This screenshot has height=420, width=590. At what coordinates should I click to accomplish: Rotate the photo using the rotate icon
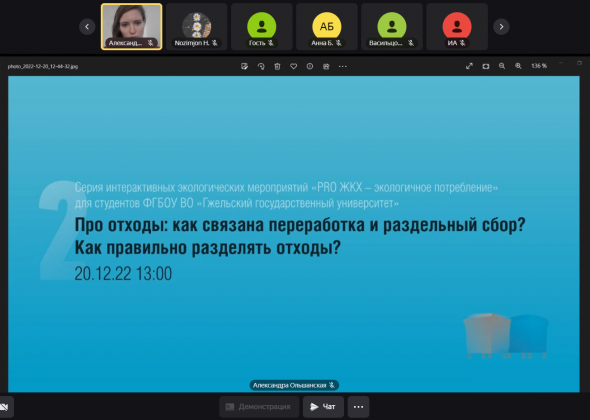[x=261, y=66]
